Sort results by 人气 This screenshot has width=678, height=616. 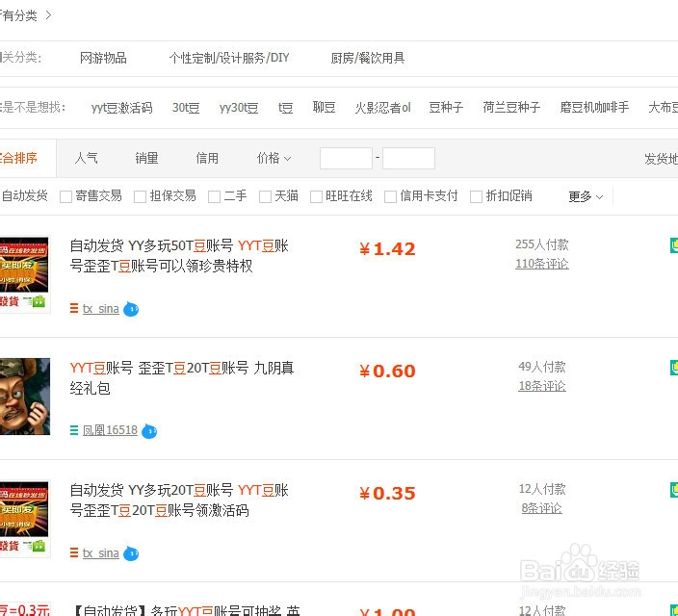click(x=86, y=158)
